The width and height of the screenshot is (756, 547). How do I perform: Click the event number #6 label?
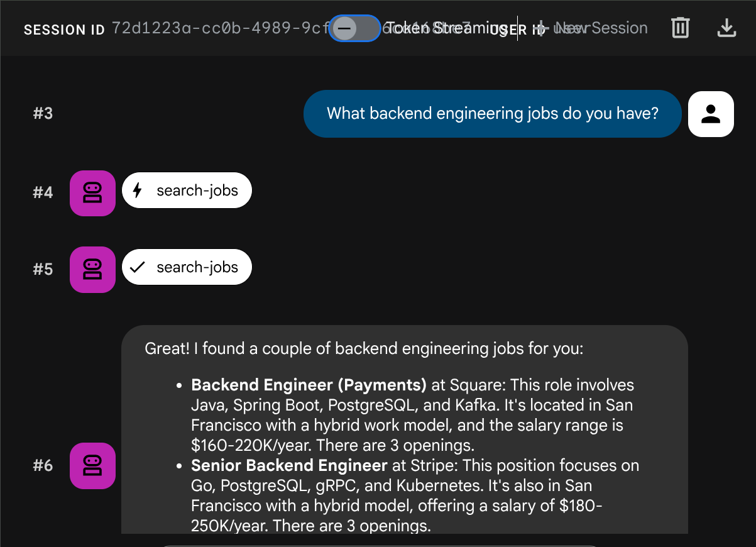pyautogui.click(x=43, y=466)
